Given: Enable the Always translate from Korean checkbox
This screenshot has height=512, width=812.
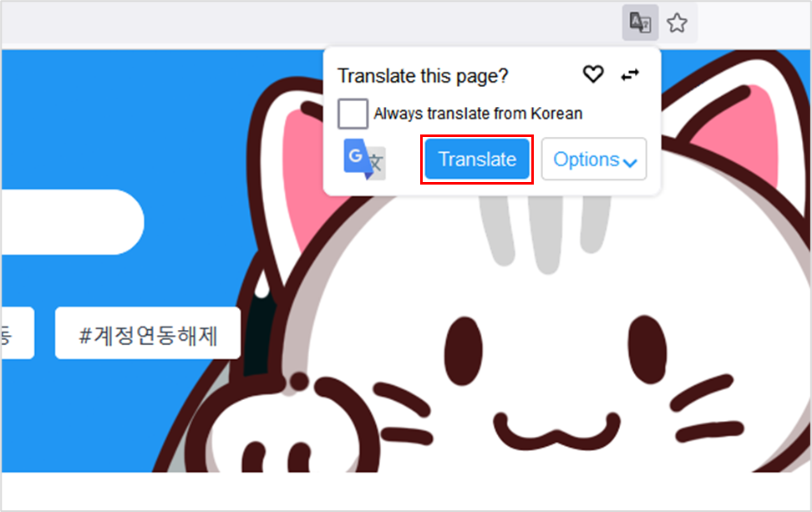Looking at the screenshot, I should tap(353, 114).
